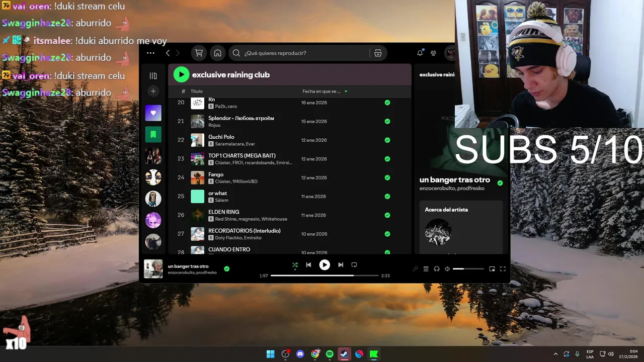
Task: Click the artist photo under Acerca del artista
Action: [x=438, y=232]
